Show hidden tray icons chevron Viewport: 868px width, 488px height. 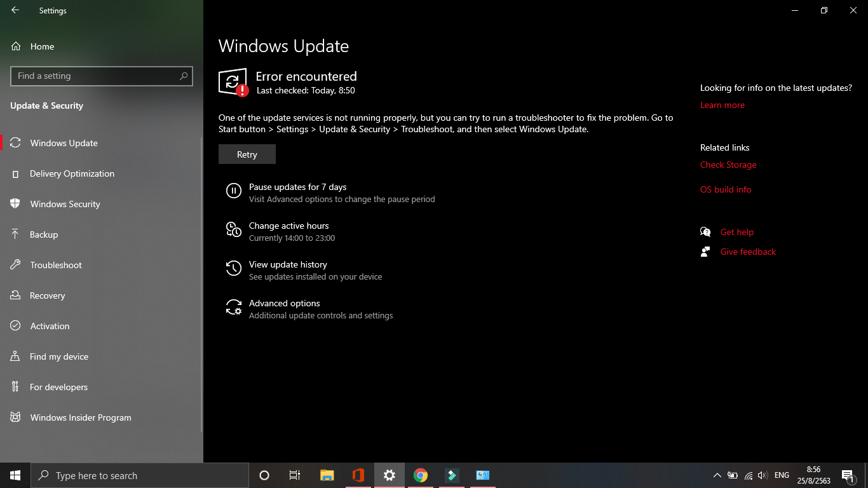(x=717, y=475)
